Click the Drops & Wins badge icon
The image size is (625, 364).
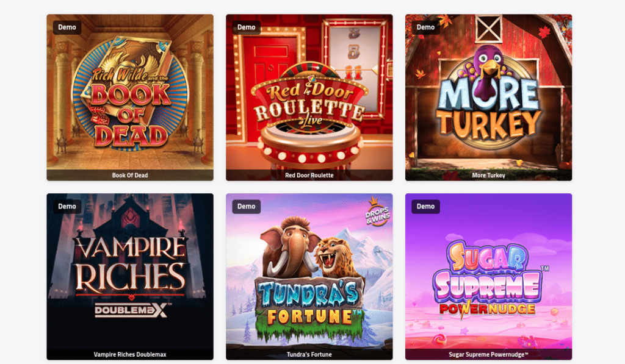point(377,212)
